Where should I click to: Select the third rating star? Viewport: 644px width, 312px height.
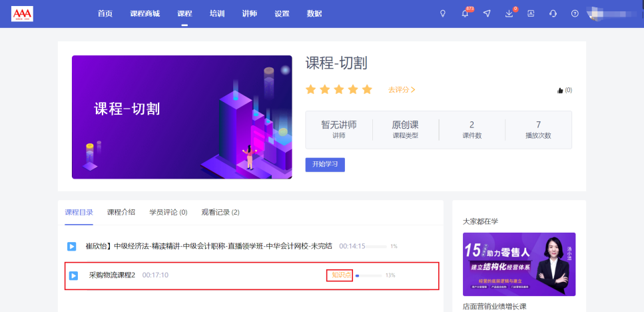pos(339,89)
